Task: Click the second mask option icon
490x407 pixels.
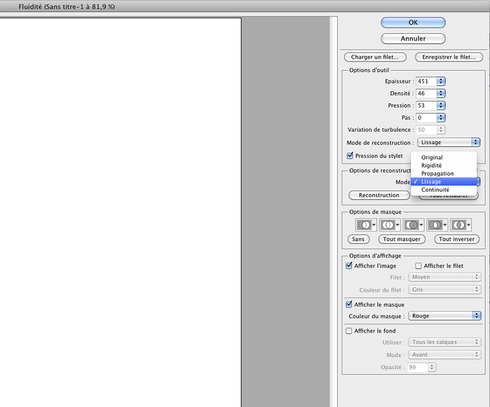Action: (390, 225)
